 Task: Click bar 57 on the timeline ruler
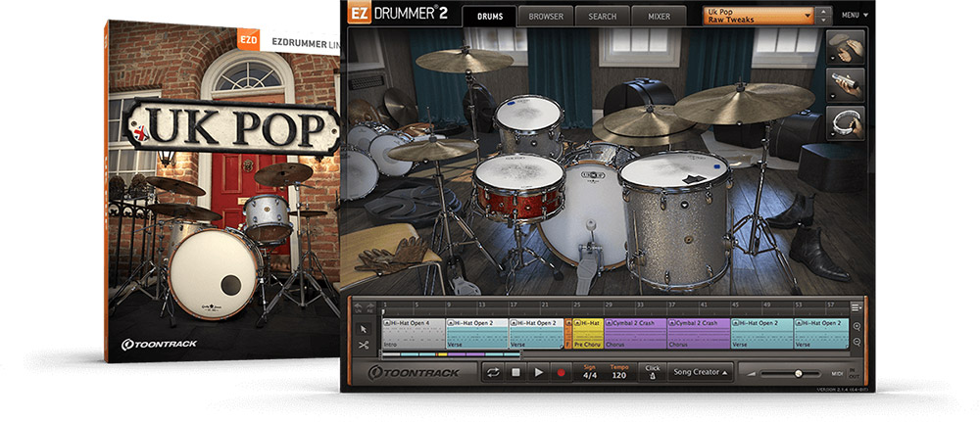pyautogui.click(x=830, y=304)
